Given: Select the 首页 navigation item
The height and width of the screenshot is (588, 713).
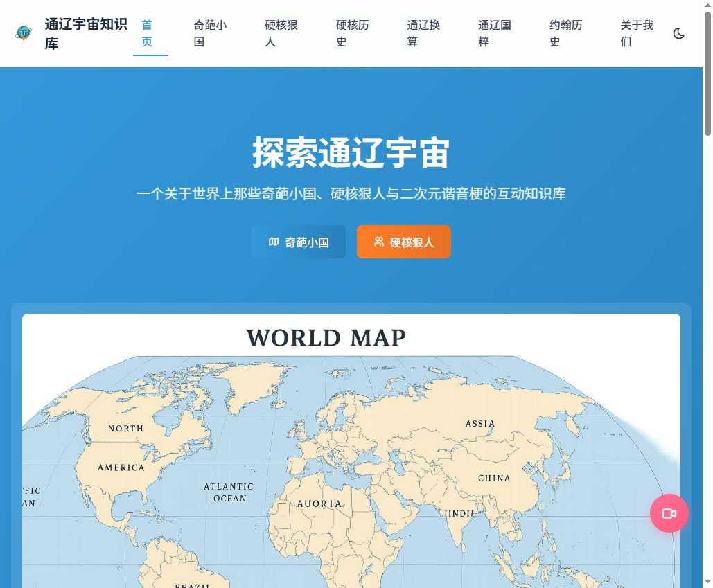Looking at the screenshot, I should 146,33.
